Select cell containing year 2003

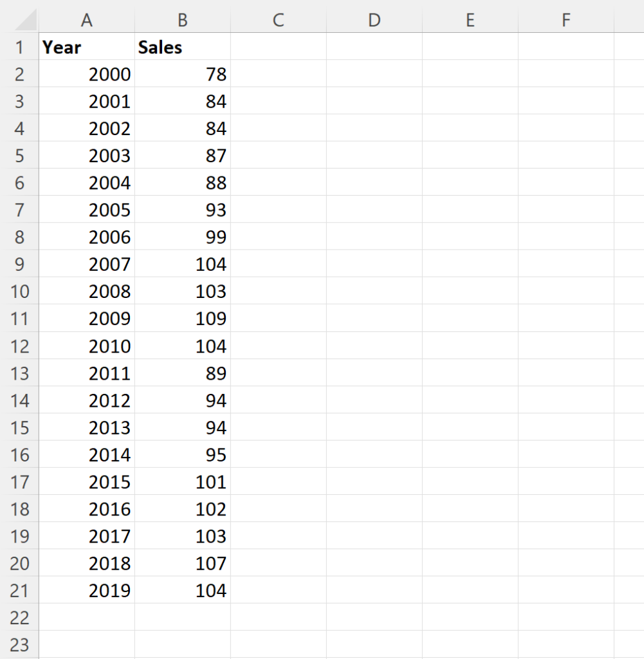click(x=87, y=156)
